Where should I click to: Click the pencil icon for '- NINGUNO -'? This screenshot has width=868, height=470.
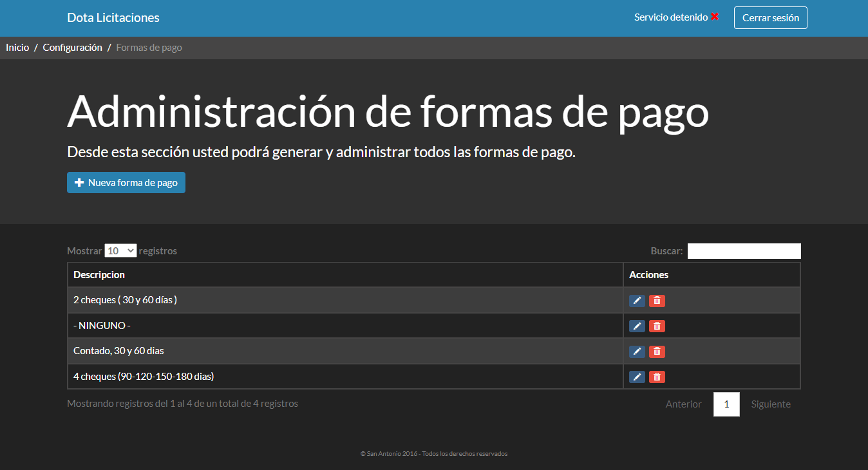pos(637,326)
